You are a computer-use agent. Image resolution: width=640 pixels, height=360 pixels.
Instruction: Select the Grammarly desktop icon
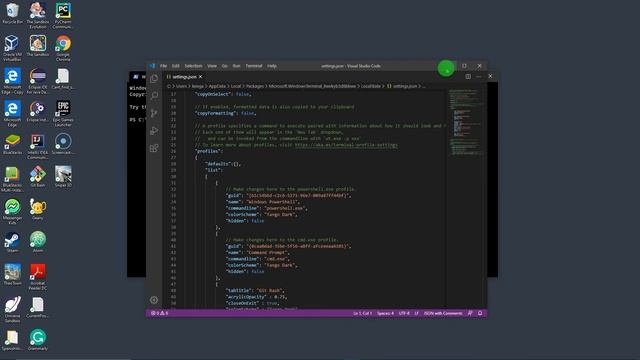click(x=38, y=340)
